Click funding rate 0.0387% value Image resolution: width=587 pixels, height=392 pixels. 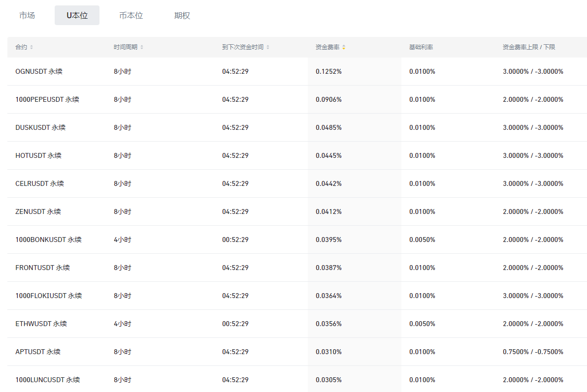[328, 268]
